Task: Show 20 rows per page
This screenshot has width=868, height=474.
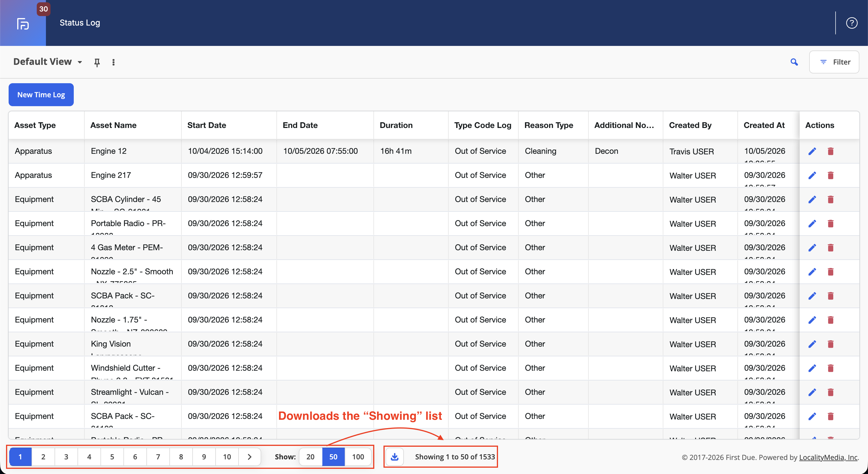Action: click(310, 457)
